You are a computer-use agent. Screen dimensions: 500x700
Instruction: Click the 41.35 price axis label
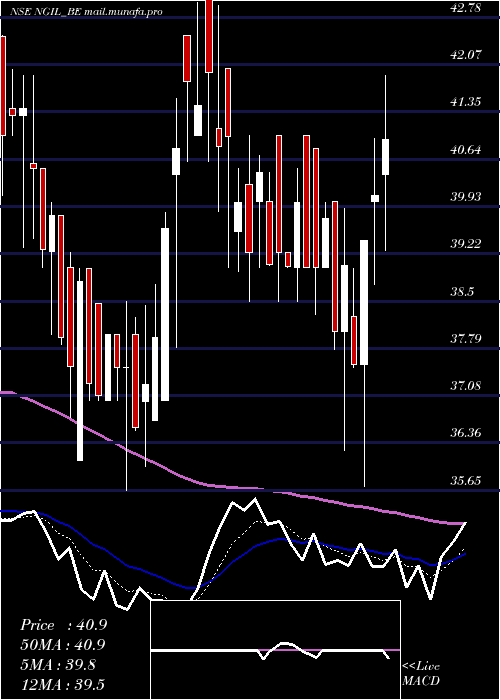(x=466, y=102)
